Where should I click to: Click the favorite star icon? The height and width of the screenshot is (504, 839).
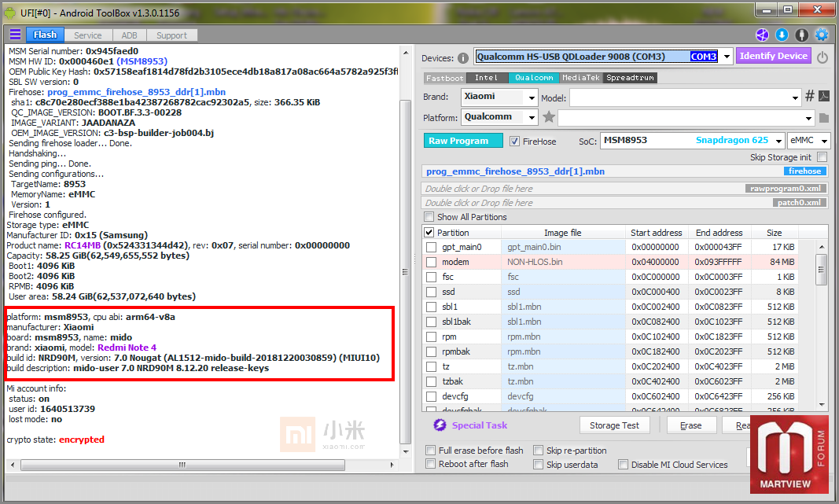[548, 116]
